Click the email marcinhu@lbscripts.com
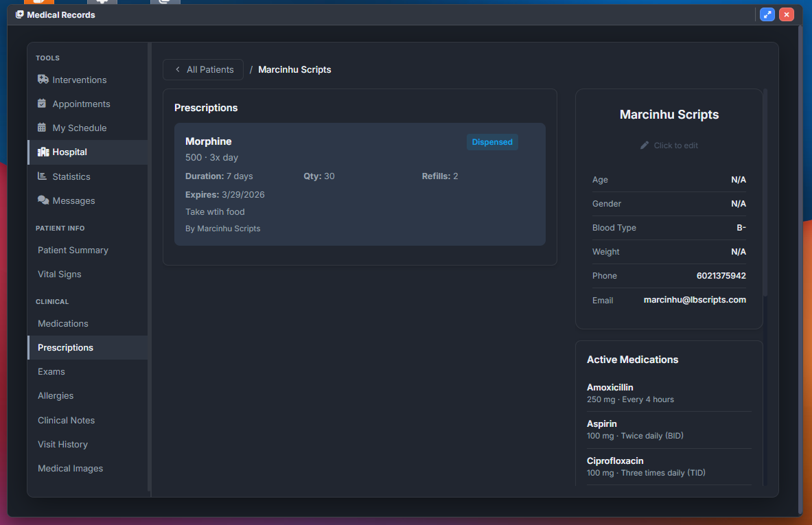Image resolution: width=812 pixels, height=525 pixels. 695,300
